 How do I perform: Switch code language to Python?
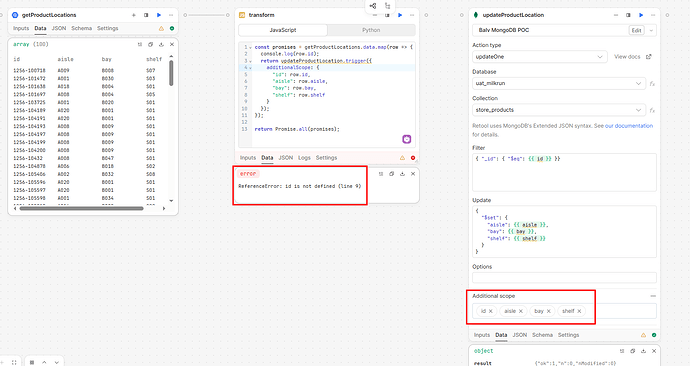click(371, 30)
